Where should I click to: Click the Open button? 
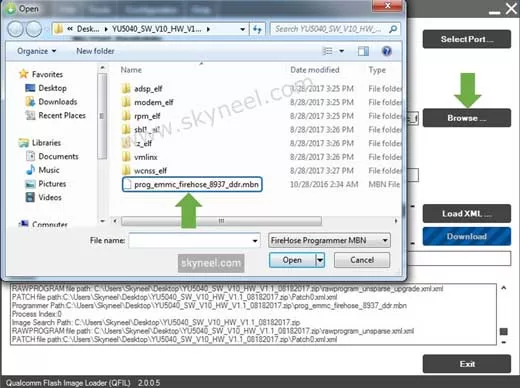(292, 260)
